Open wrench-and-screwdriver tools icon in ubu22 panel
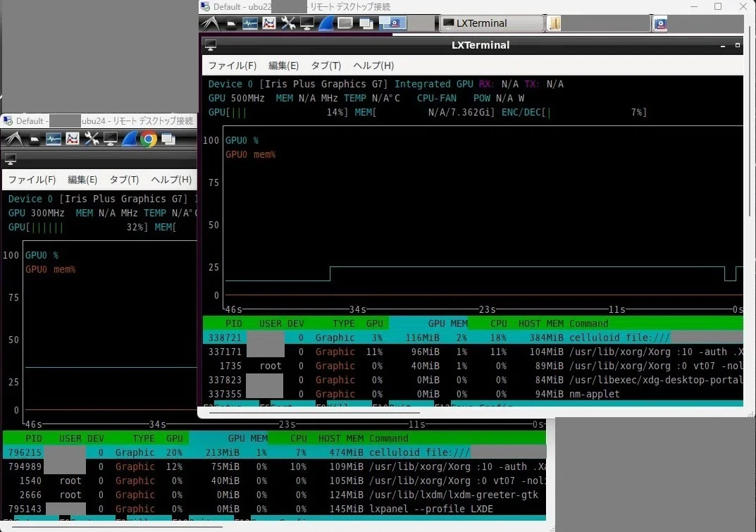 pyautogui.click(x=288, y=23)
